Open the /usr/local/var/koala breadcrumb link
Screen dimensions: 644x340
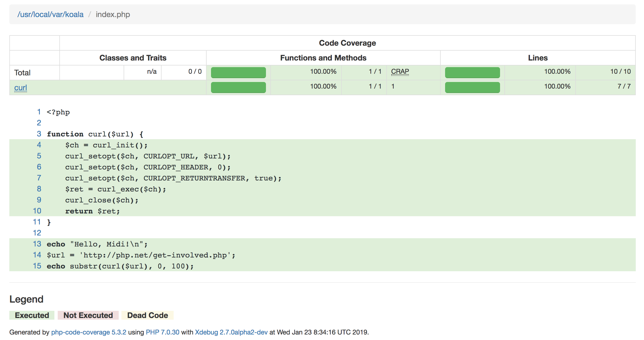pos(50,14)
